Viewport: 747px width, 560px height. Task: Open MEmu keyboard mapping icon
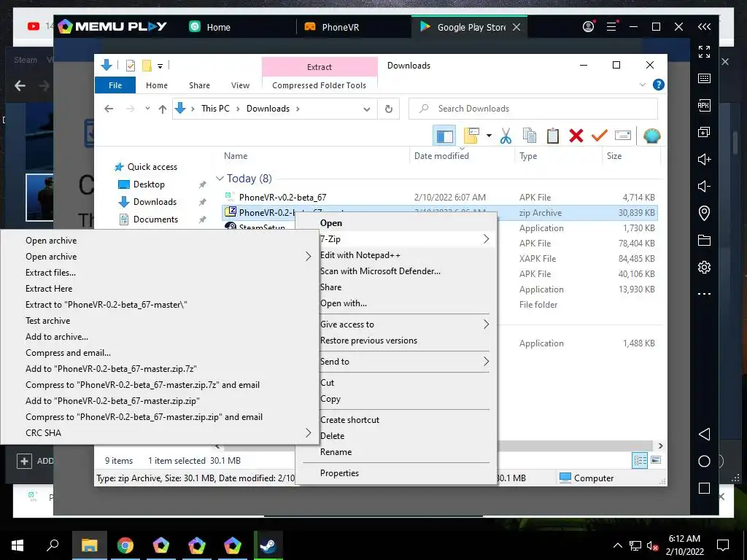pos(704,79)
